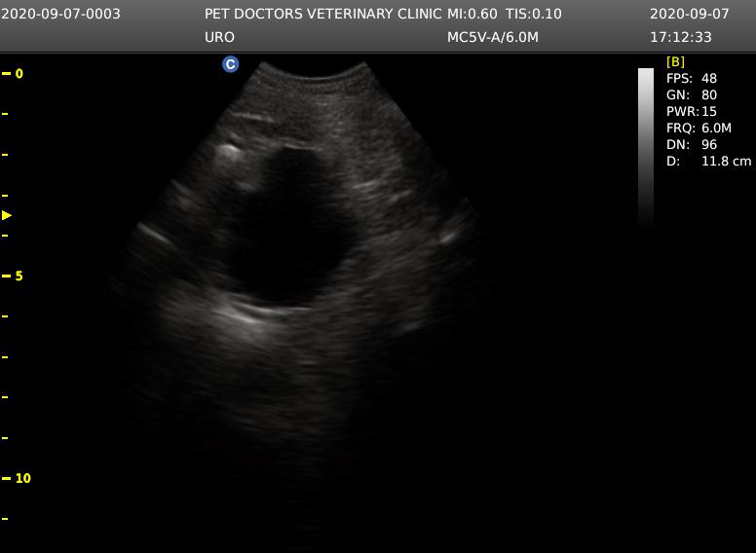
Task: Click the DN: 96 dynamic range parameter
Action: click(x=692, y=144)
